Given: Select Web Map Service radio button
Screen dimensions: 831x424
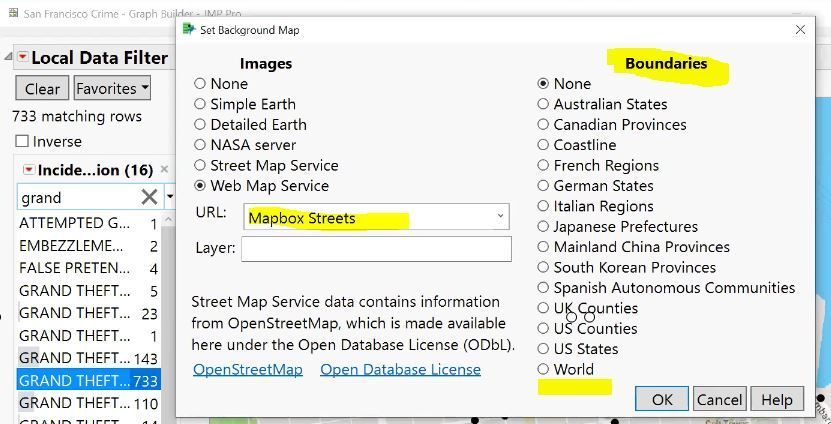Looking at the screenshot, I should [x=199, y=186].
